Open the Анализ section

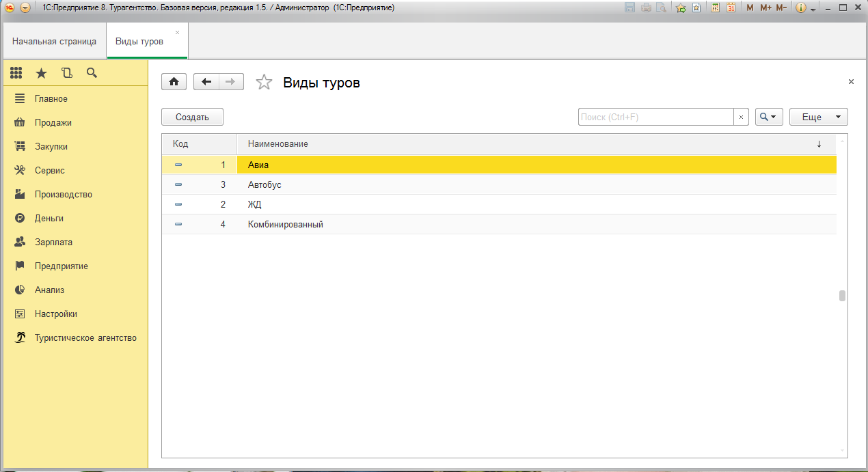pos(49,290)
